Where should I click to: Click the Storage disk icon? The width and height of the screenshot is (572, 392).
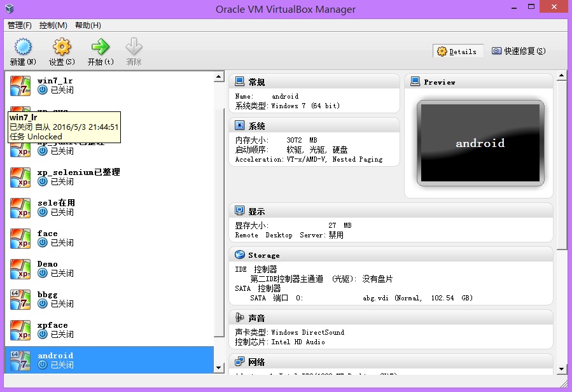coord(240,255)
